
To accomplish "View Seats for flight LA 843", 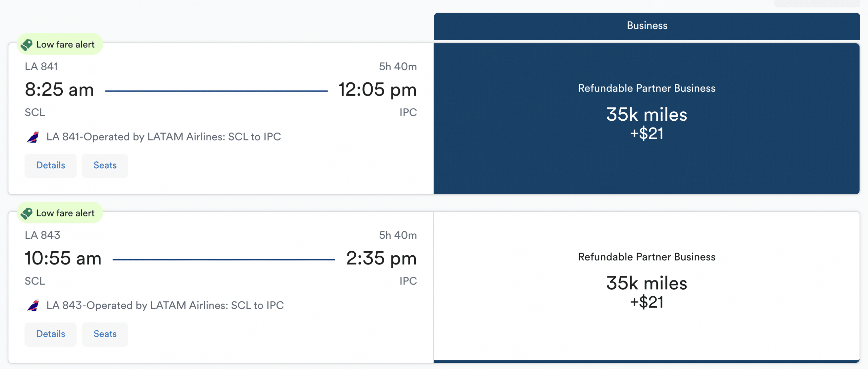I will 105,334.
